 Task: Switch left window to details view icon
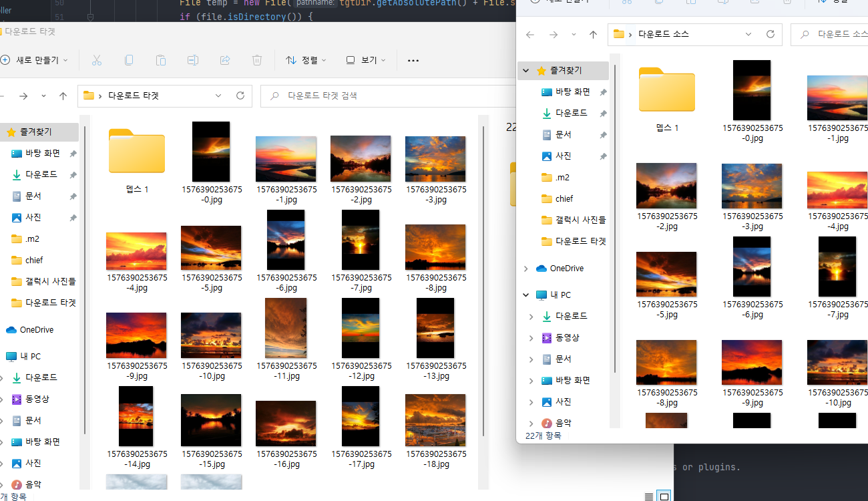tap(649, 496)
